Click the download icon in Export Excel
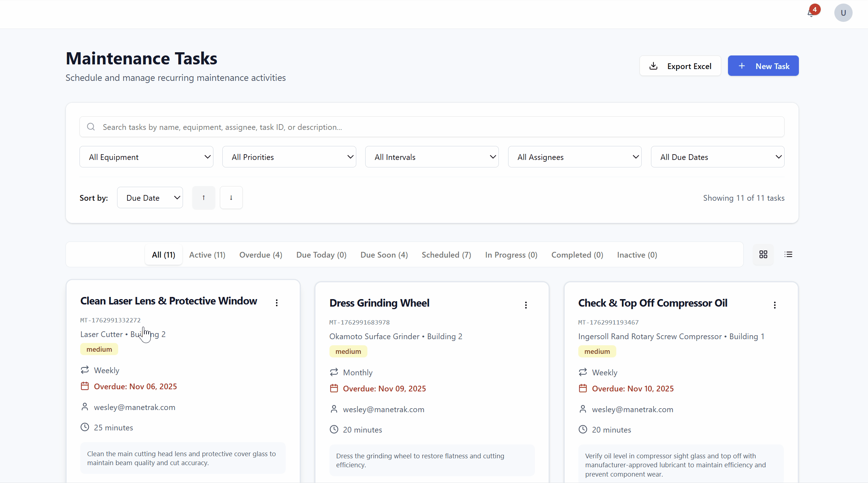868x483 pixels. tap(654, 66)
